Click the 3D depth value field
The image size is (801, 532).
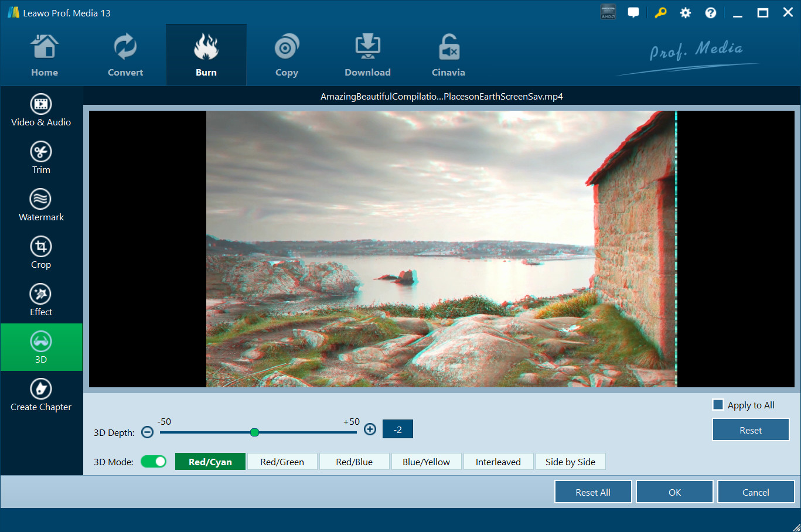397,429
